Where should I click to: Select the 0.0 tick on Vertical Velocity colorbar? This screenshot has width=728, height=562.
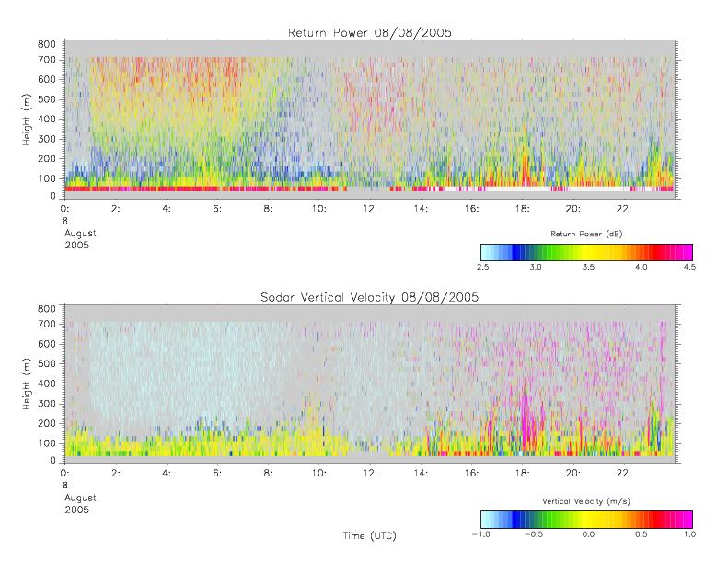588,534
